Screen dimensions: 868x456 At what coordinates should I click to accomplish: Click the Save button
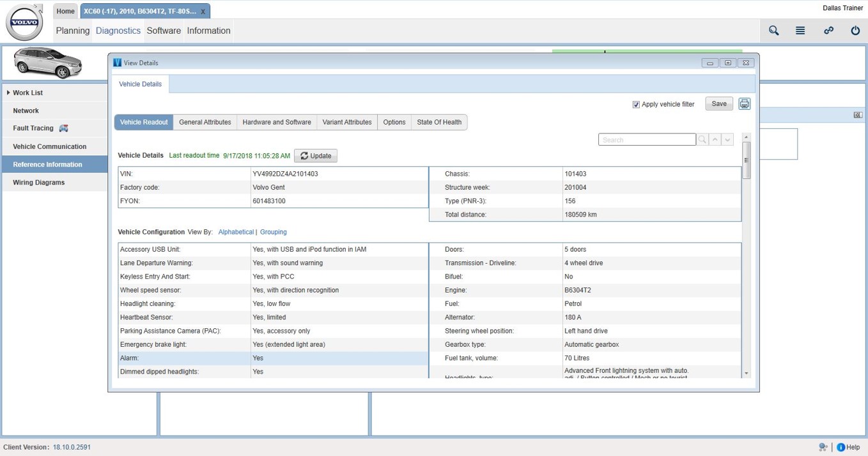click(x=719, y=104)
